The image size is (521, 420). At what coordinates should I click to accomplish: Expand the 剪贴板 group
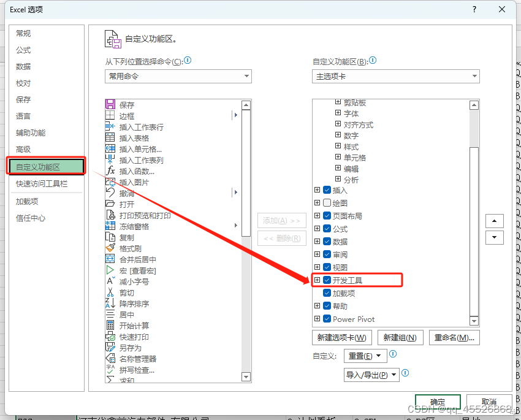tap(338, 101)
